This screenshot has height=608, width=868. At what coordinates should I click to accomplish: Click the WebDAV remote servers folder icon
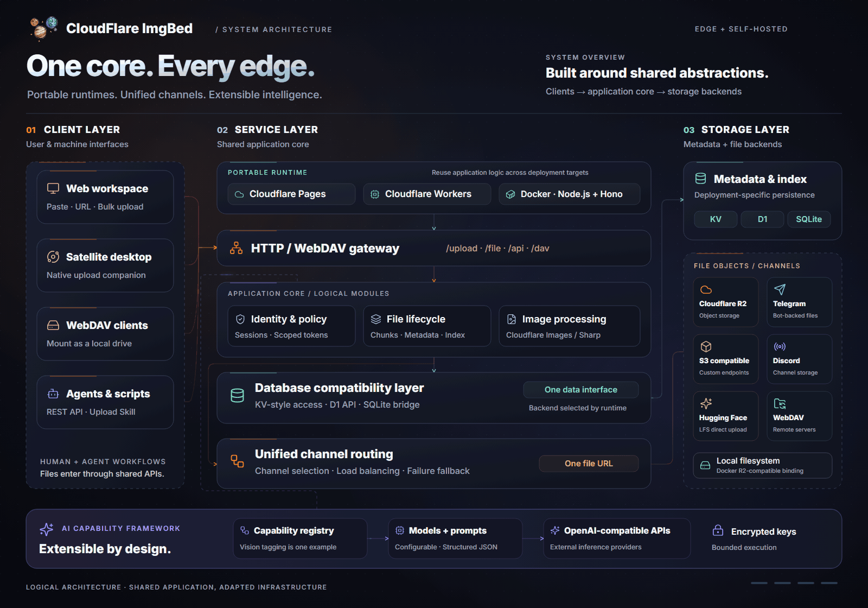[x=780, y=403]
